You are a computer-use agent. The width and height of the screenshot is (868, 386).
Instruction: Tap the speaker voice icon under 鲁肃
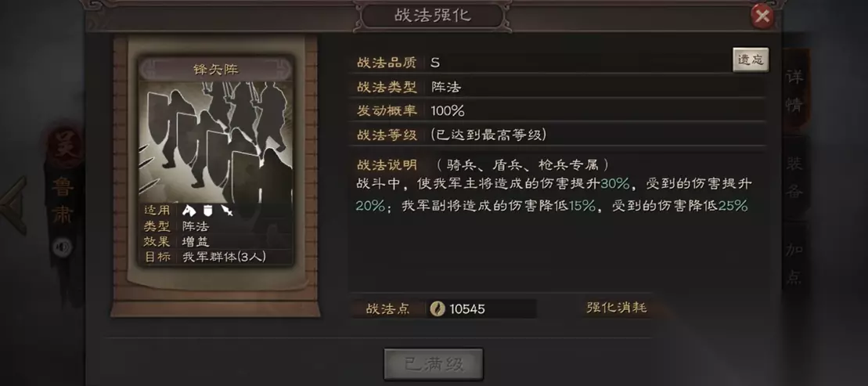tap(62, 247)
